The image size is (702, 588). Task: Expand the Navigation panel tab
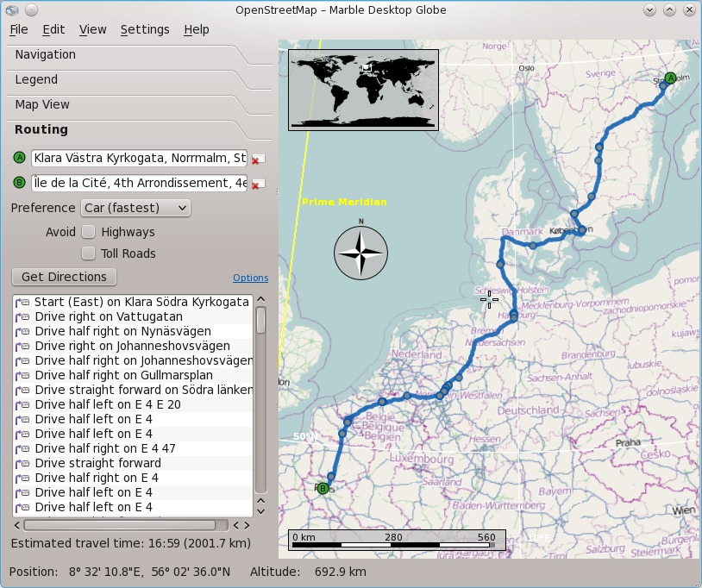point(46,54)
